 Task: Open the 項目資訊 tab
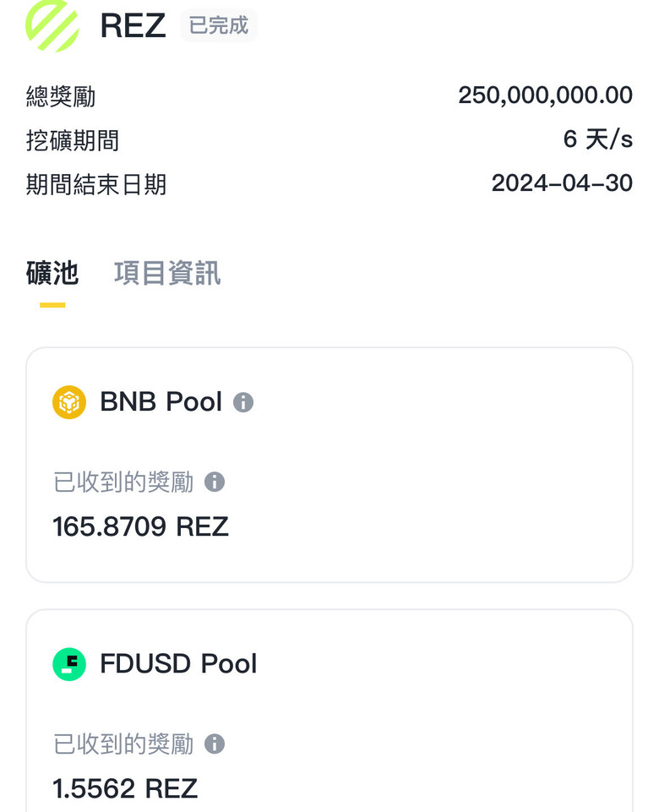click(x=167, y=273)
